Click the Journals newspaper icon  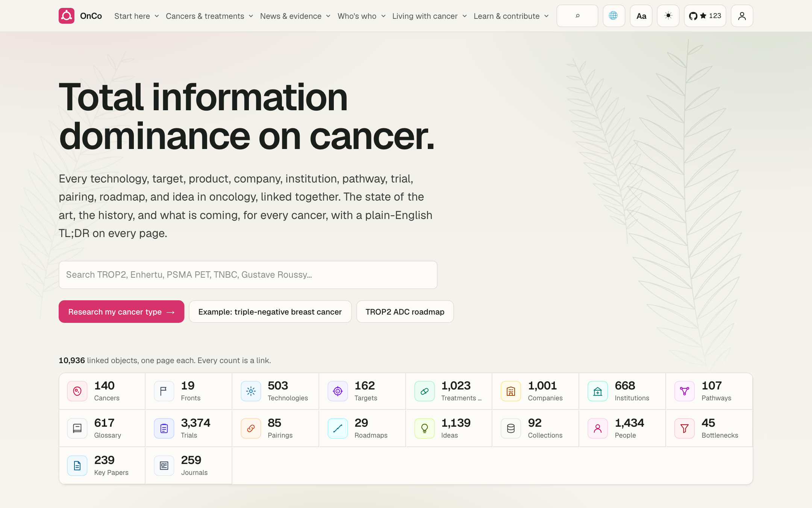pos(164,465)
